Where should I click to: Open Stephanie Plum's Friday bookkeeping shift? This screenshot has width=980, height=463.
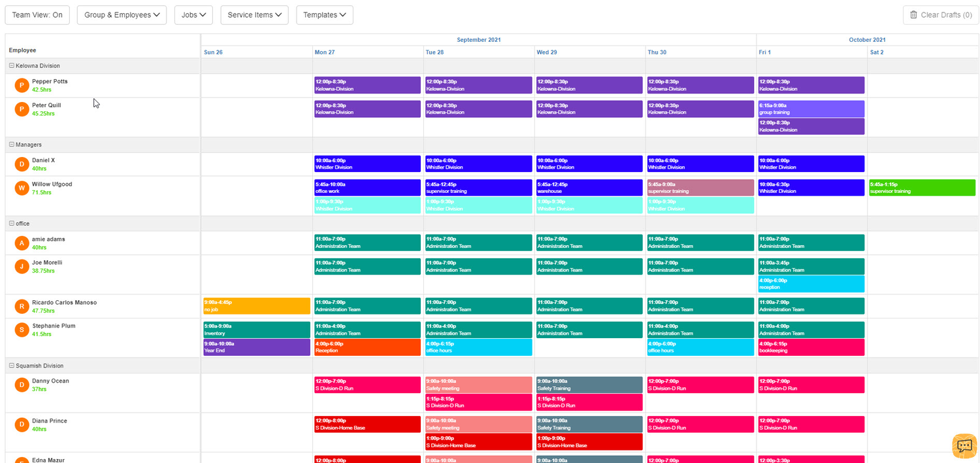pos(811,347)
